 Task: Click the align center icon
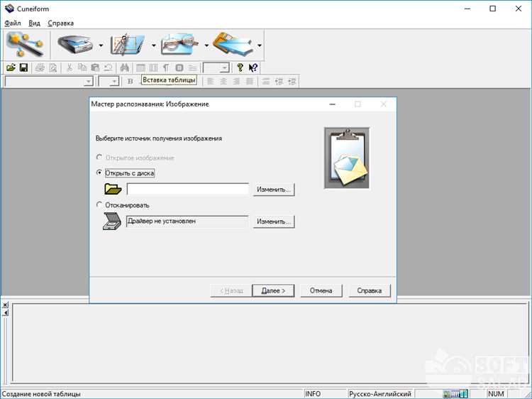pyautogui.click(x=223, y=81)
